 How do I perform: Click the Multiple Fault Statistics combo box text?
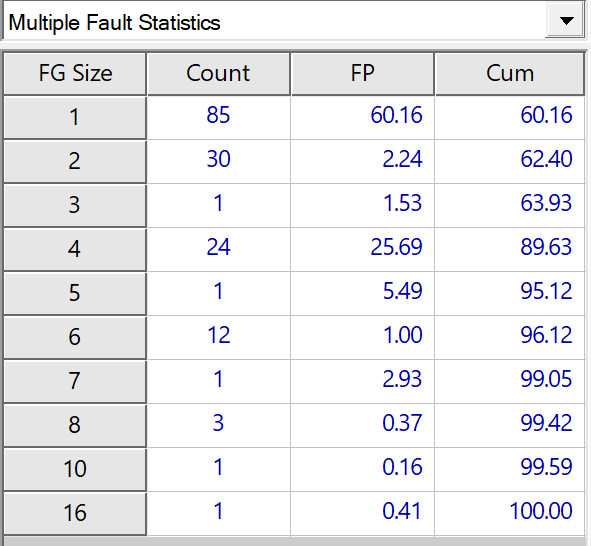coord(114,23)
